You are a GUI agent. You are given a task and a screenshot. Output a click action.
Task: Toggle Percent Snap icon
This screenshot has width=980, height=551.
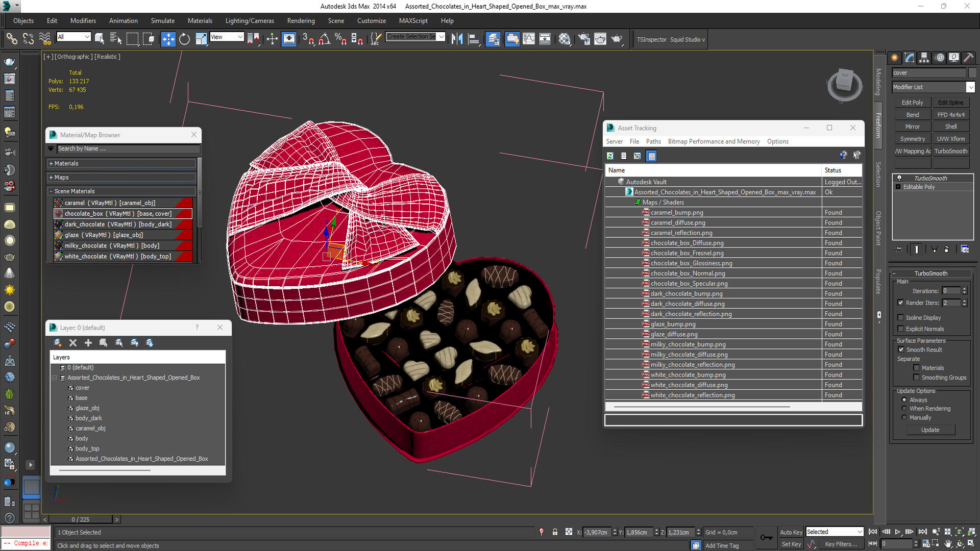pos(340,39)
